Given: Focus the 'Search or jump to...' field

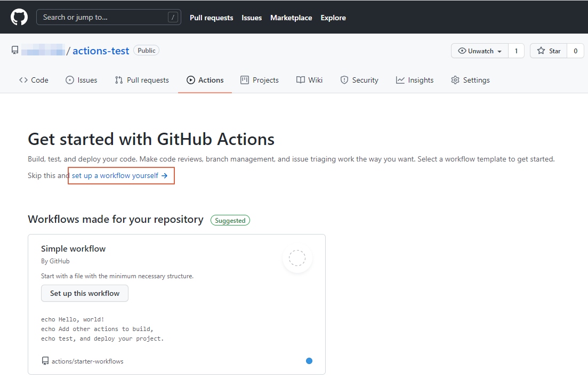Looking at the screenshot, I should (x=109, y=17).
